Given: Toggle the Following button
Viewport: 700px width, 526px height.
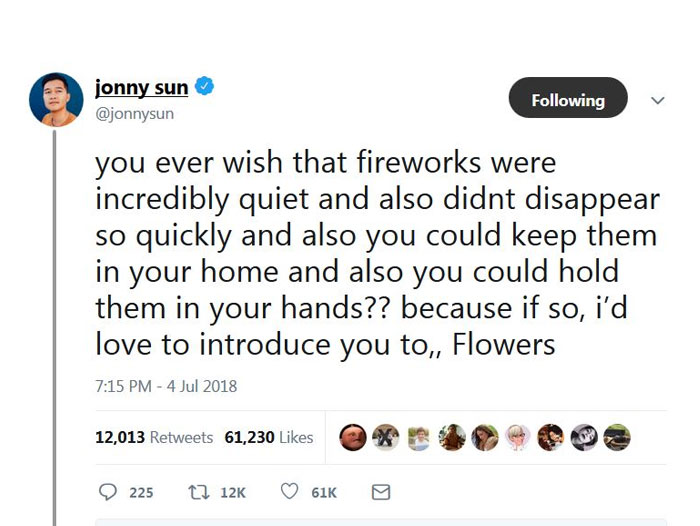Looking at the screenshot, I should pyautogui.click(x=568, y=100).
